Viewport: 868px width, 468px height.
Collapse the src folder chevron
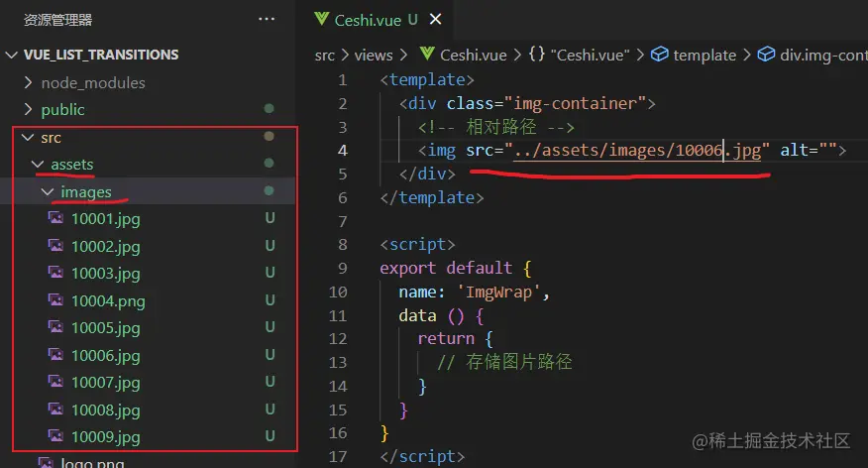pos(28,137)
